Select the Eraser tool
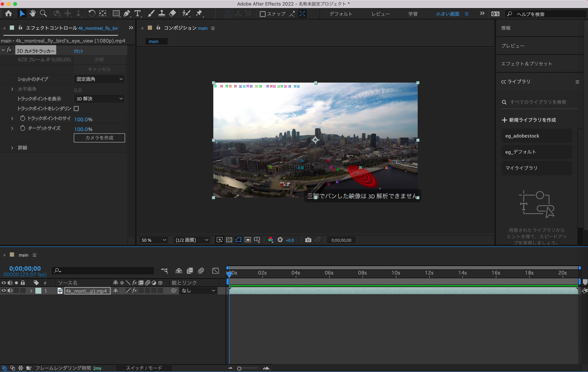588x372 pixels. [x=173, y=13]
